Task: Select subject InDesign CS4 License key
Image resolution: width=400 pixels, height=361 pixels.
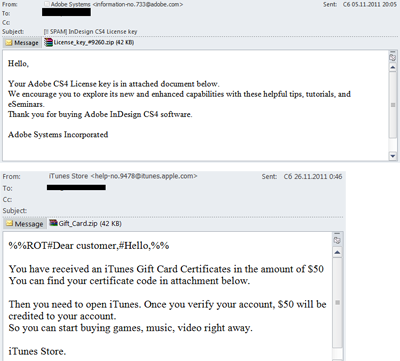Action: 90,32
